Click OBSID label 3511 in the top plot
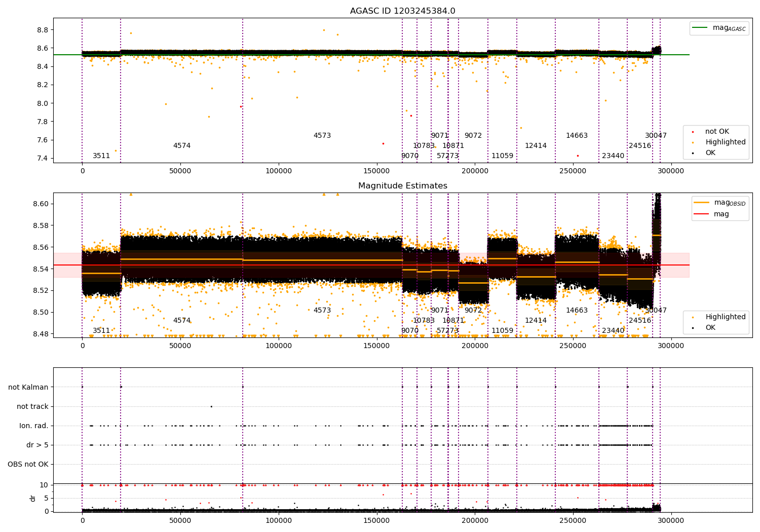 pos(101,156)
